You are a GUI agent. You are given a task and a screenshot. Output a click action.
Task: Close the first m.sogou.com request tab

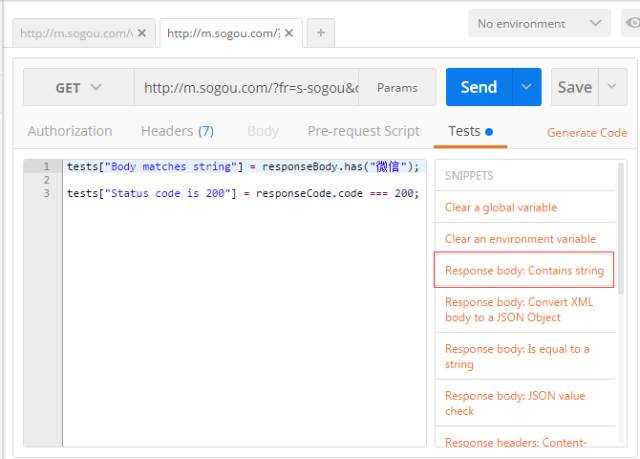click(142, 33)
